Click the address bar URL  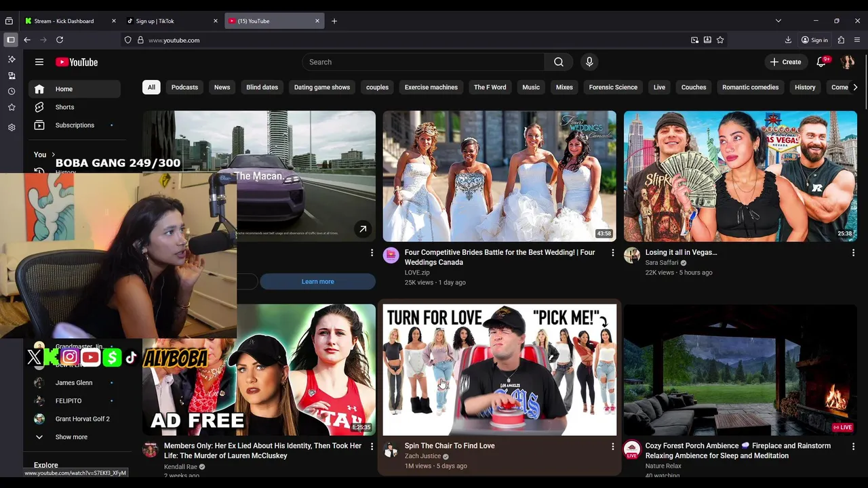tap(174, 40)
